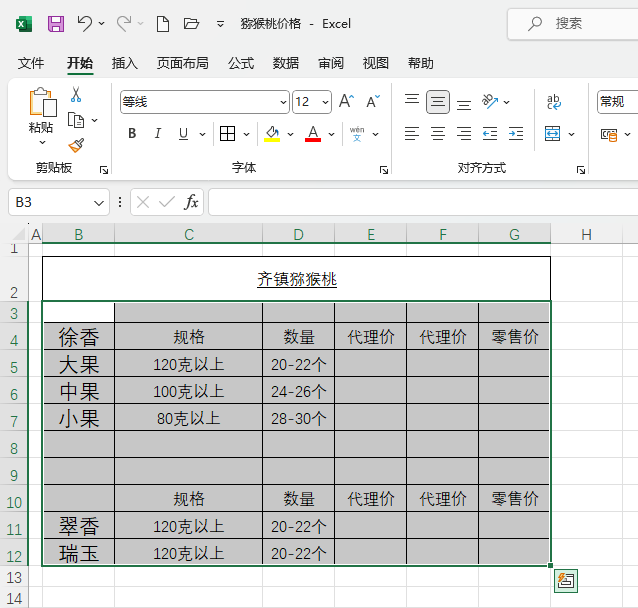Switch to the 视图 tab
Screen dimensions: 638x608
376,63
